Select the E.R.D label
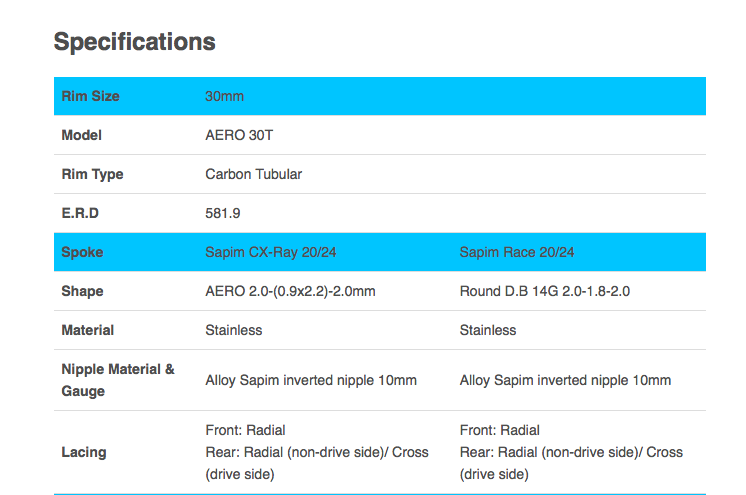746x495 pixels. pos(80,213)
